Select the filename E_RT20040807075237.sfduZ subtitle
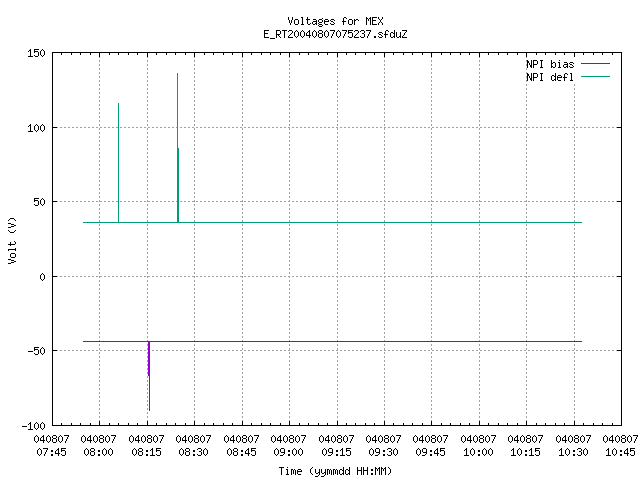This screenshot has width=640, height=480. [x=335, y=34]
